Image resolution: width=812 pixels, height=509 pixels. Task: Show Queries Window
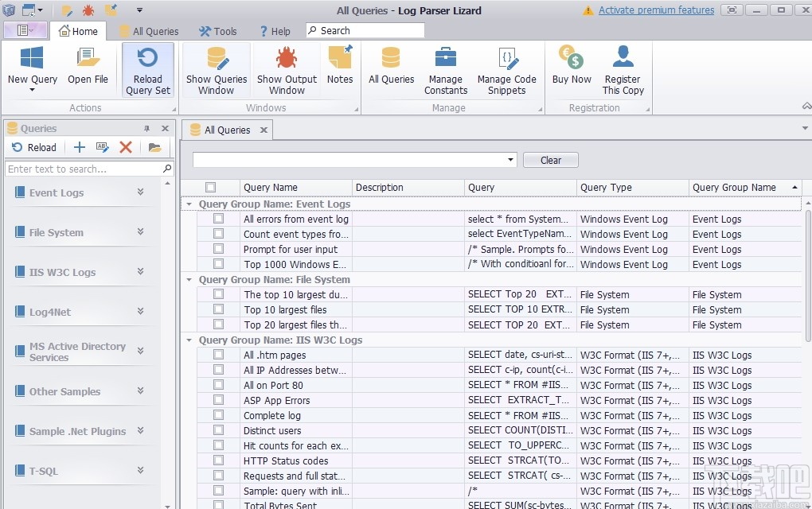217,70
